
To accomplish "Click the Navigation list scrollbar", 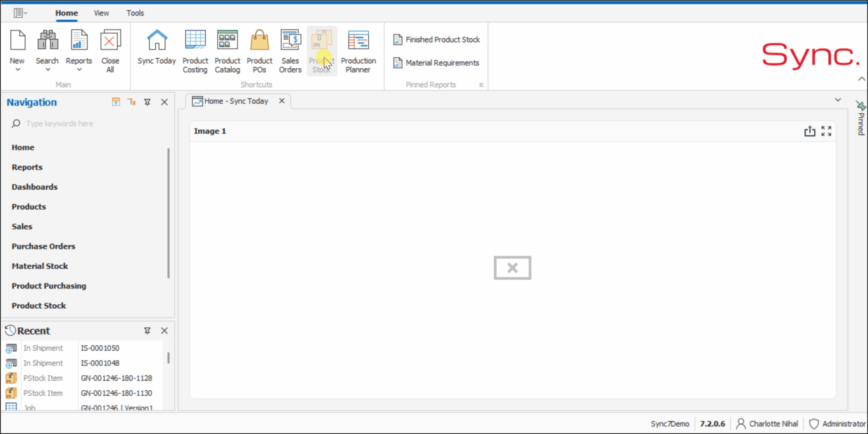I will (168, 213).
